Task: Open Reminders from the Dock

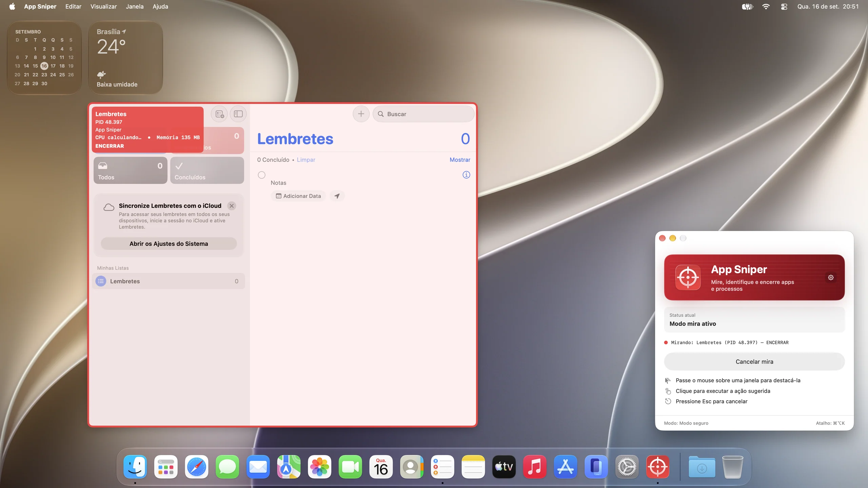Action: [x=442, y=467]
